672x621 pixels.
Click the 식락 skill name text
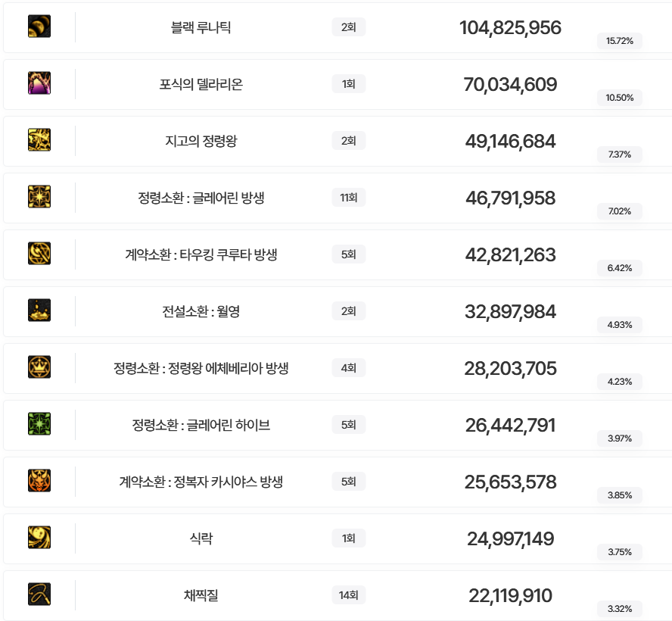[201, 539]
